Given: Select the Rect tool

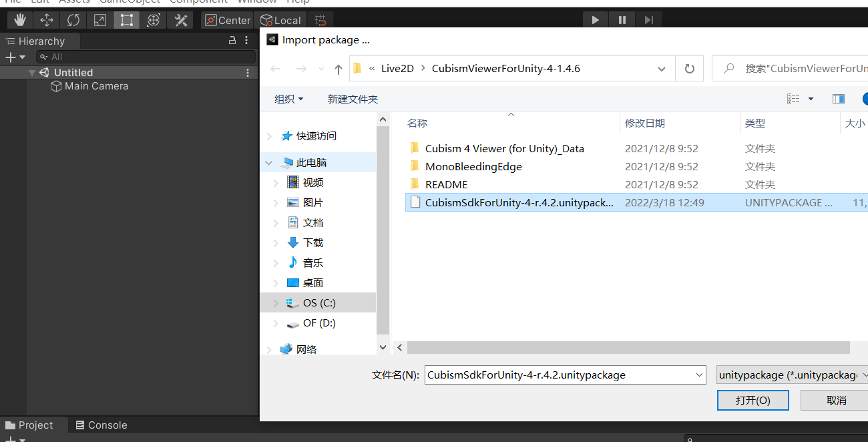Looking at the screenshot, I should click(x=127, y=20).
